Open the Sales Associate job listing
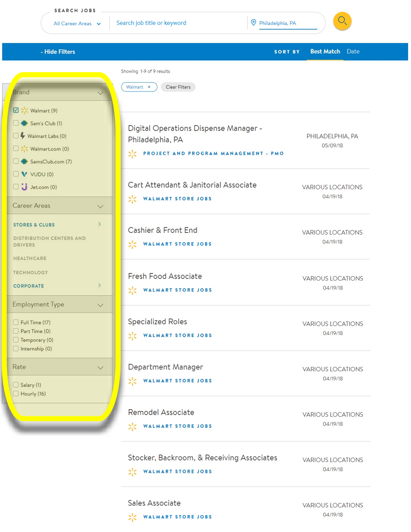The image size is (411, 532). point(154,503)
